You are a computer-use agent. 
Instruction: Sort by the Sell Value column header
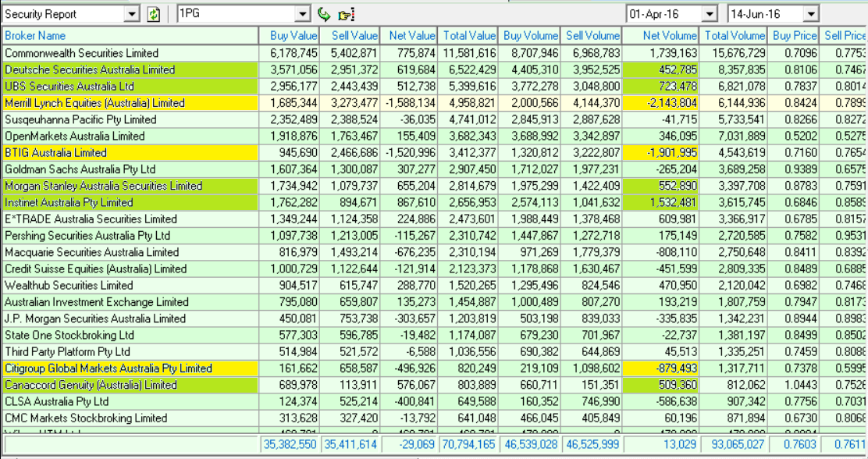[x=350, y=36]
